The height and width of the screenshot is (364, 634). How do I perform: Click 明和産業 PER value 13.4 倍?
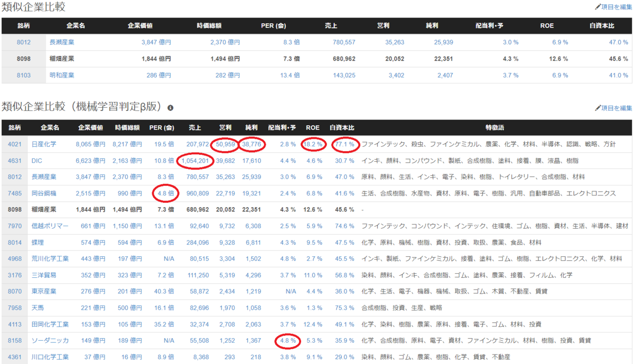[290, 75]
